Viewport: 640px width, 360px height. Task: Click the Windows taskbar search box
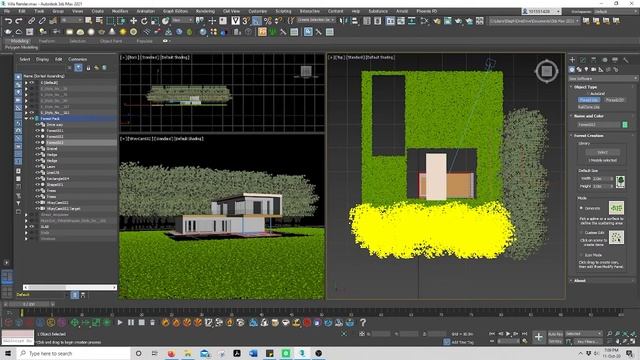[x=74, y=353]
